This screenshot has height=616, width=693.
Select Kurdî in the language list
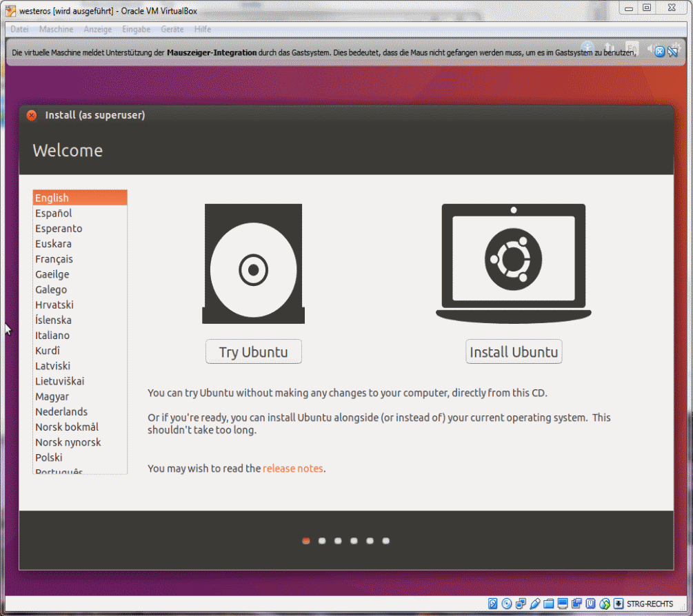[x=80, y=351]
